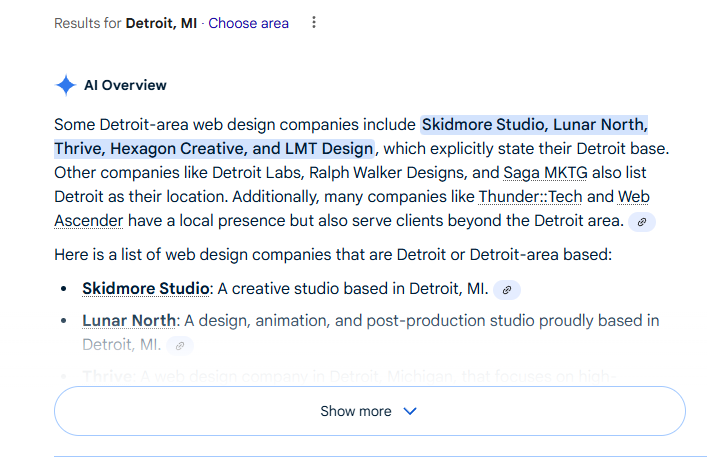Click link icon after Lunar North description
This screenshot has height=465, width=707.
point(180,345)
